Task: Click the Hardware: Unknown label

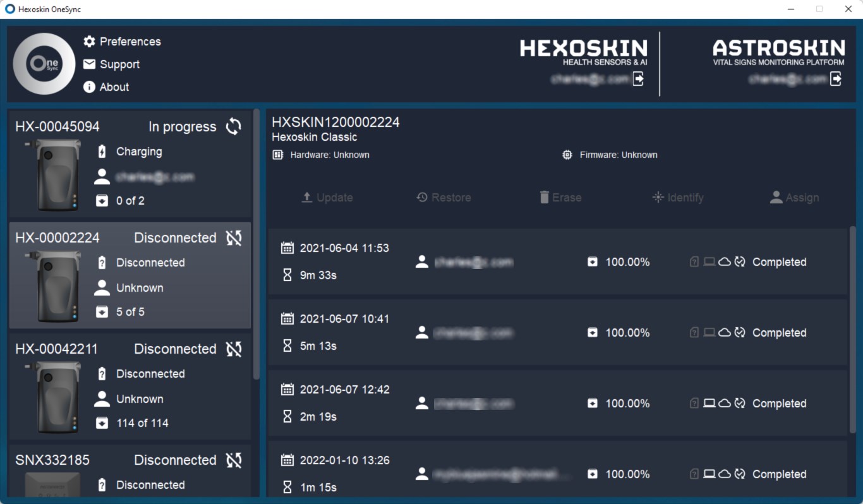Action: point(330,155)
